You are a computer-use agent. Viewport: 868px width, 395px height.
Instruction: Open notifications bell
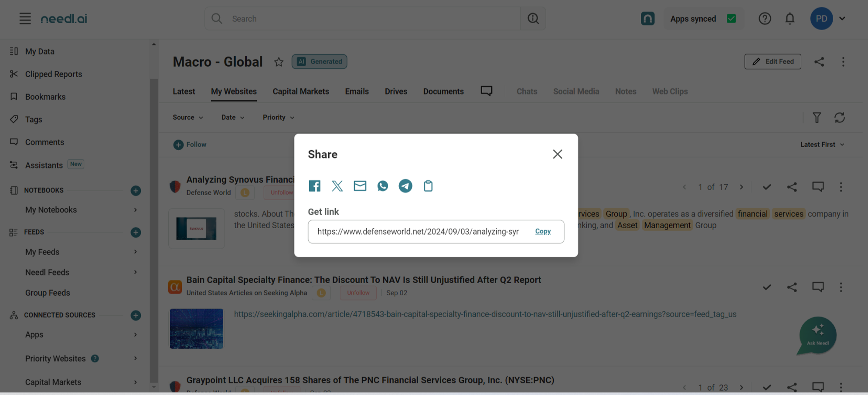pyautogui.click(x=790, y=19)
